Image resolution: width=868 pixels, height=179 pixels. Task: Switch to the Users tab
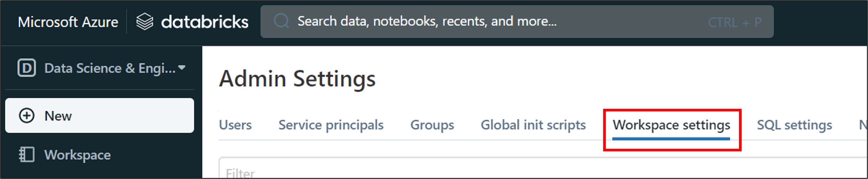(x=235, y=125)
